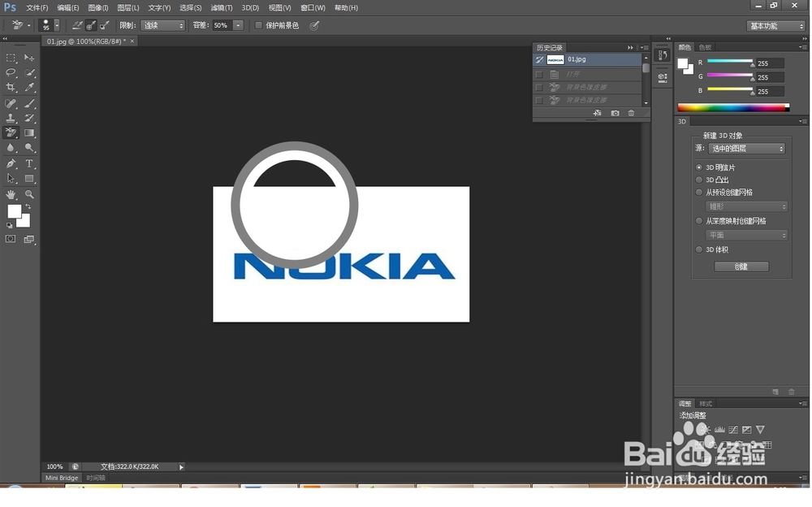
Task: Enable the 保护前景色 checkbox
Action: [x=258, y=25]
